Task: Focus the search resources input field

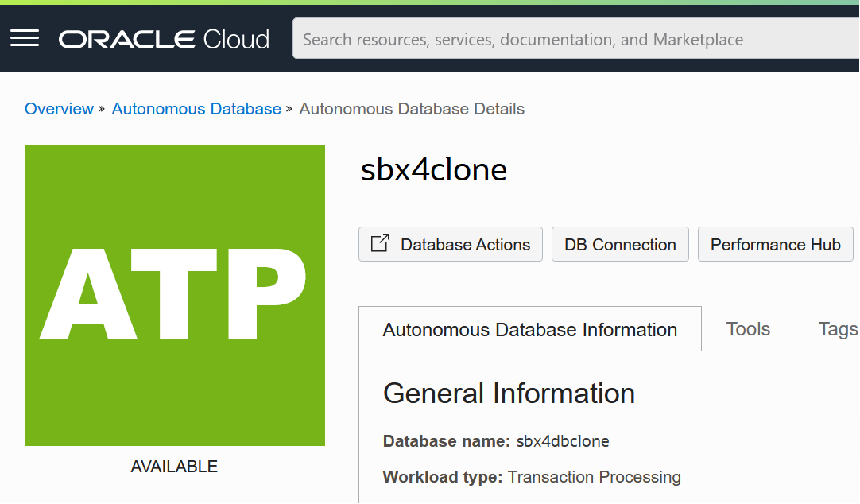Action: (572, 39)
